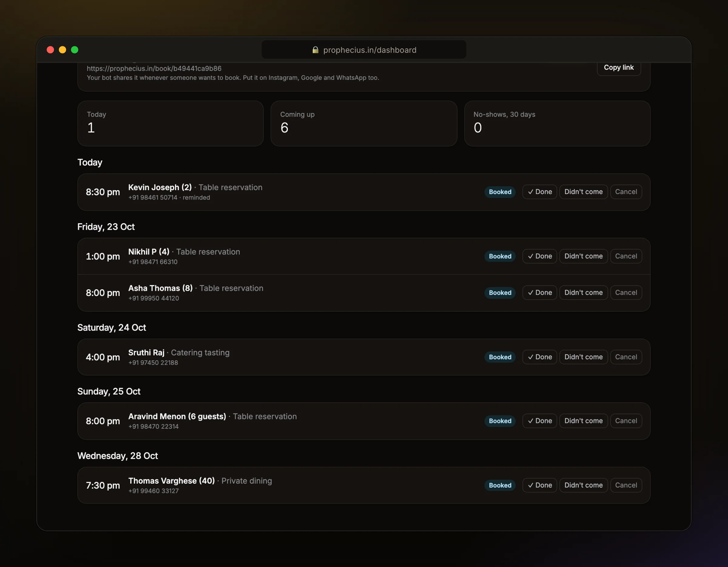Cancel Thomas Varghese's 7:30 pm booking
This screenshot has height=567, width=728.
tap(626, 485)
